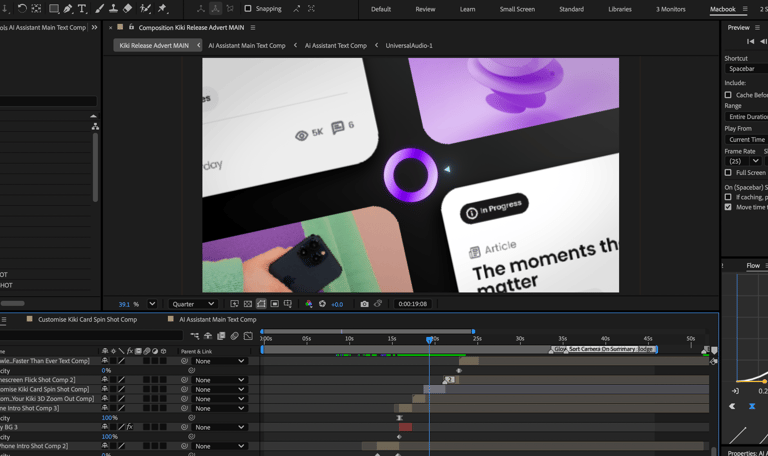Open AI Assistant Main Text Comp timeline tab
The height and width of the screenshot is (456, 768).
(x=217, y=319)
